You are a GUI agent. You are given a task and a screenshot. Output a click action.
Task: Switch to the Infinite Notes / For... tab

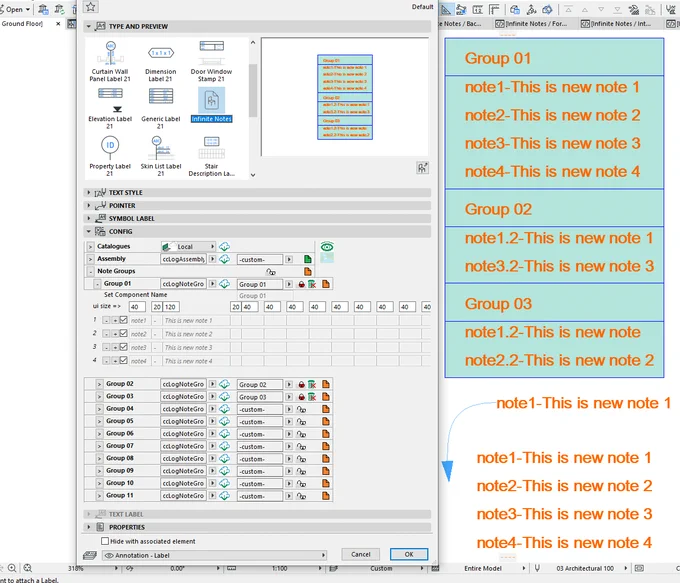(532, 23)
